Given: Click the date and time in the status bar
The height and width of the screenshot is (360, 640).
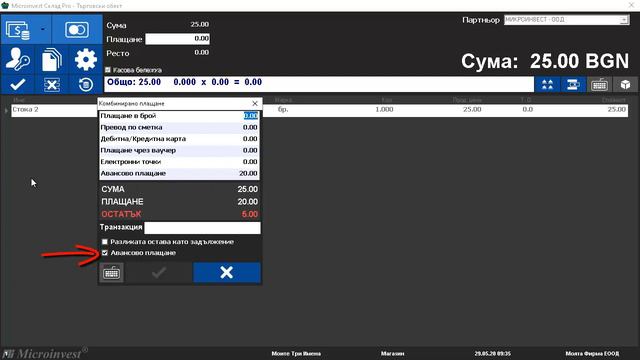Looking at the screenshot, I should [x=493, y=353].
